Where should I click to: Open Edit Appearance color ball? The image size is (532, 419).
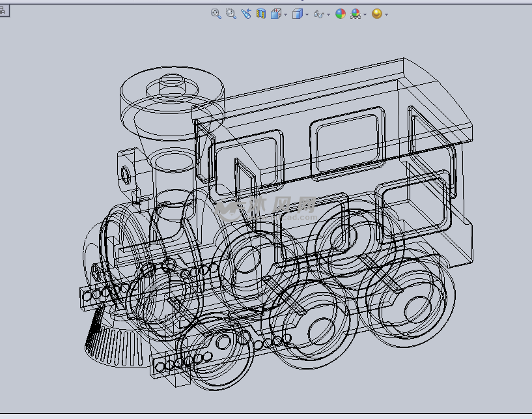pyautogui.click(x=340, y=14)
